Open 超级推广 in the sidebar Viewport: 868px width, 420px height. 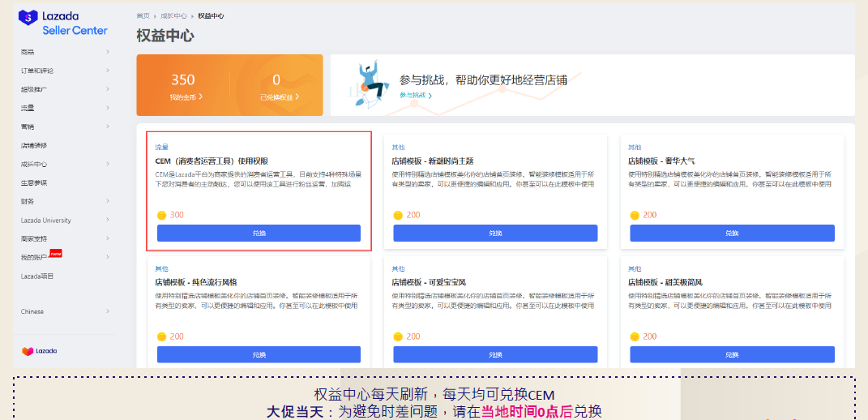point(34,89)
